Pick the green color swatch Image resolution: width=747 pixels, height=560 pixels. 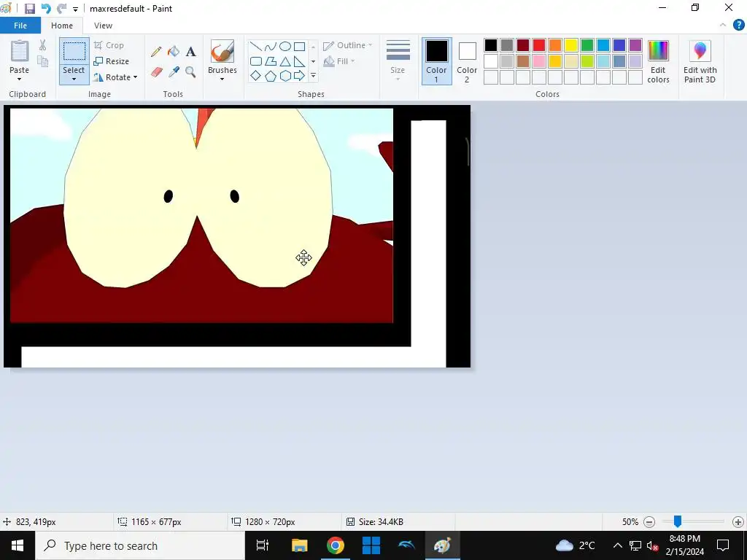tap(587, 45)
